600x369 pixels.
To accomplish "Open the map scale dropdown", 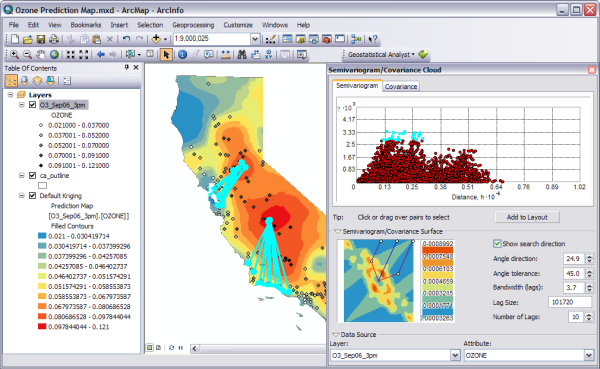I will tap(255, 39).
